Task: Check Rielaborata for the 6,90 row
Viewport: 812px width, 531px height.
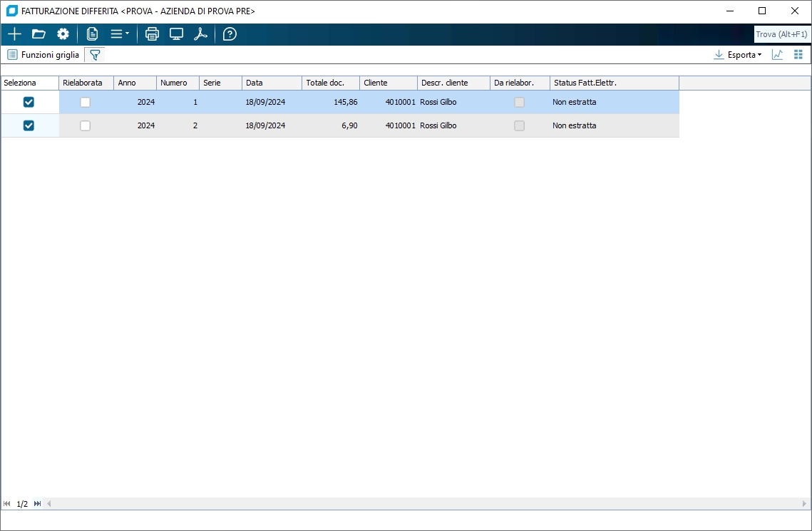Action: pos(86,125)
